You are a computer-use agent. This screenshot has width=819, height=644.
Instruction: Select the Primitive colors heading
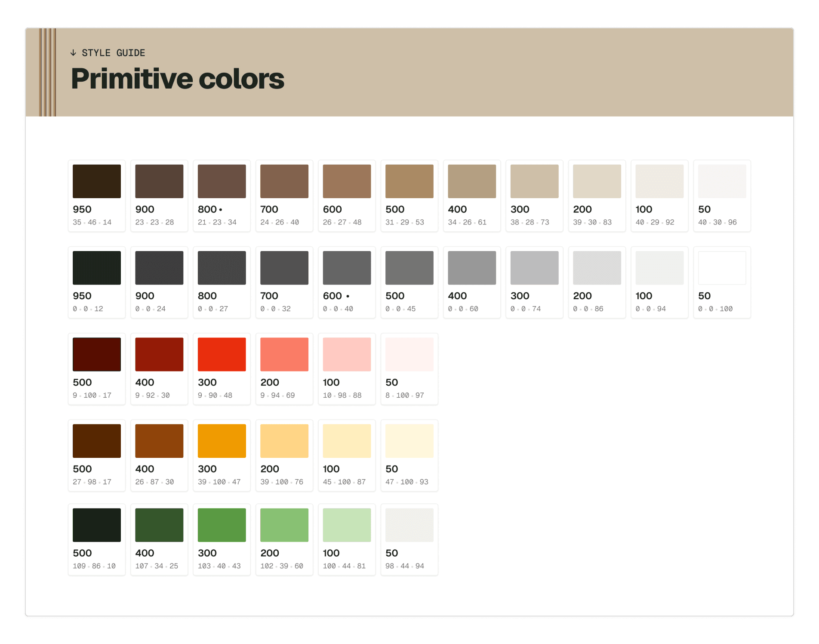tap(177, 78)
